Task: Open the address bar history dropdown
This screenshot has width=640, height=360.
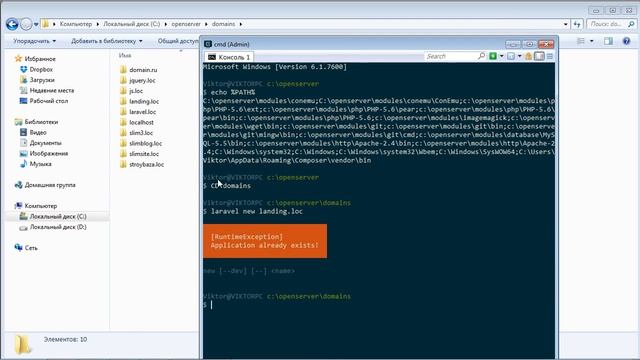Action: [565, 24]
